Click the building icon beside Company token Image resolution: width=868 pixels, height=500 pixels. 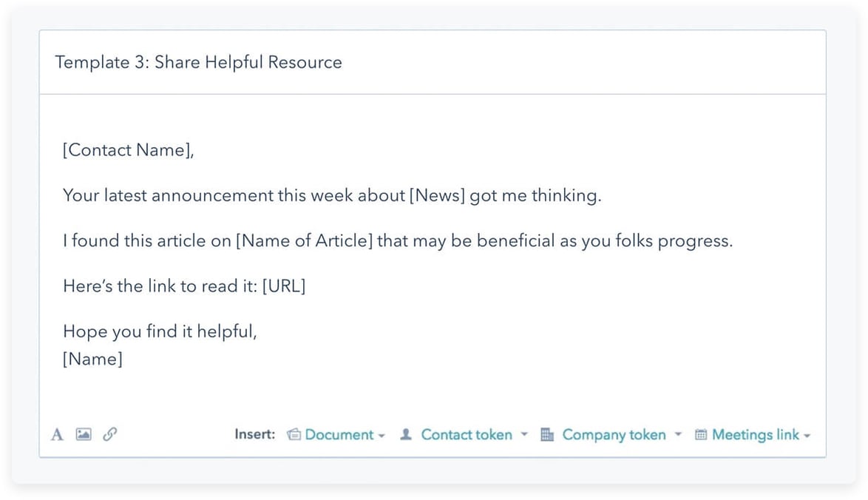click(547, 435)
